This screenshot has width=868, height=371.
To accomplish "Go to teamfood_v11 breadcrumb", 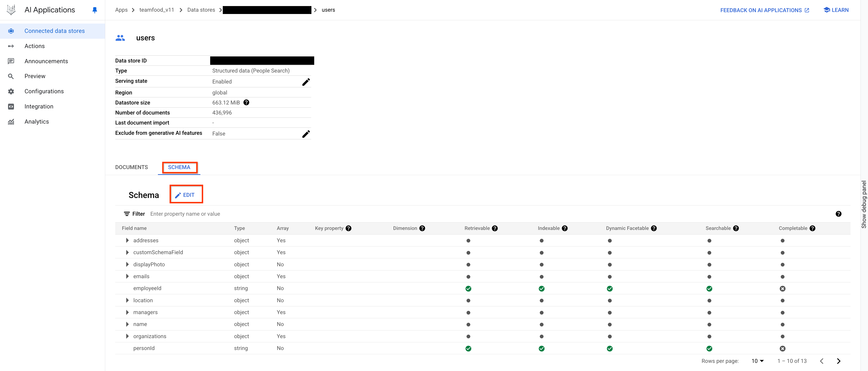I will [x=157, y=10].
